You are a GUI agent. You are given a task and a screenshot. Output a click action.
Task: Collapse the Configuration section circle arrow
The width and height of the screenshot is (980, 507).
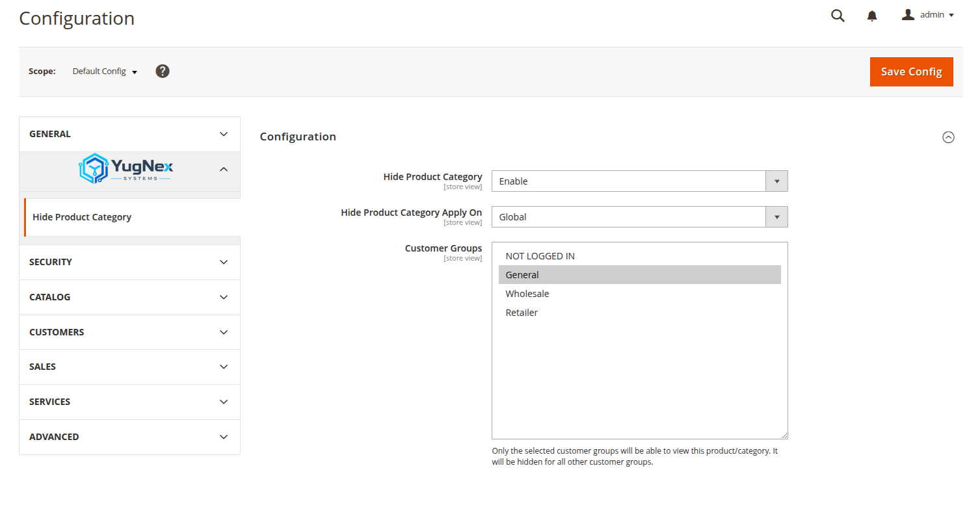pos(949,137)
